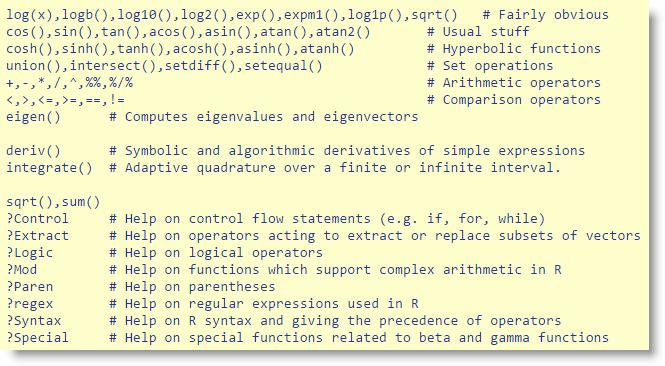Select the ?Logic help keyword
The image size is (665, 366).
pos(30,253)
